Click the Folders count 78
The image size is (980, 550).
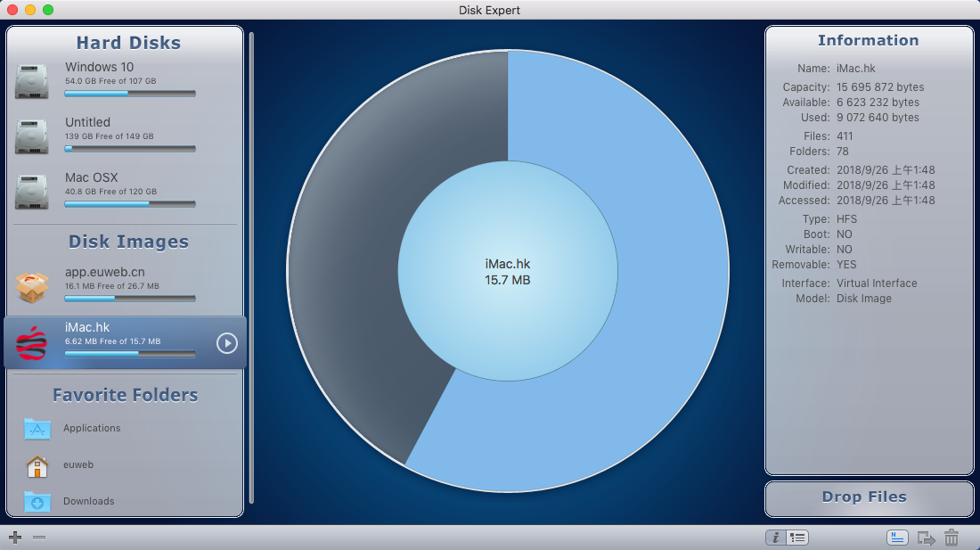click(x=843, y=152)
